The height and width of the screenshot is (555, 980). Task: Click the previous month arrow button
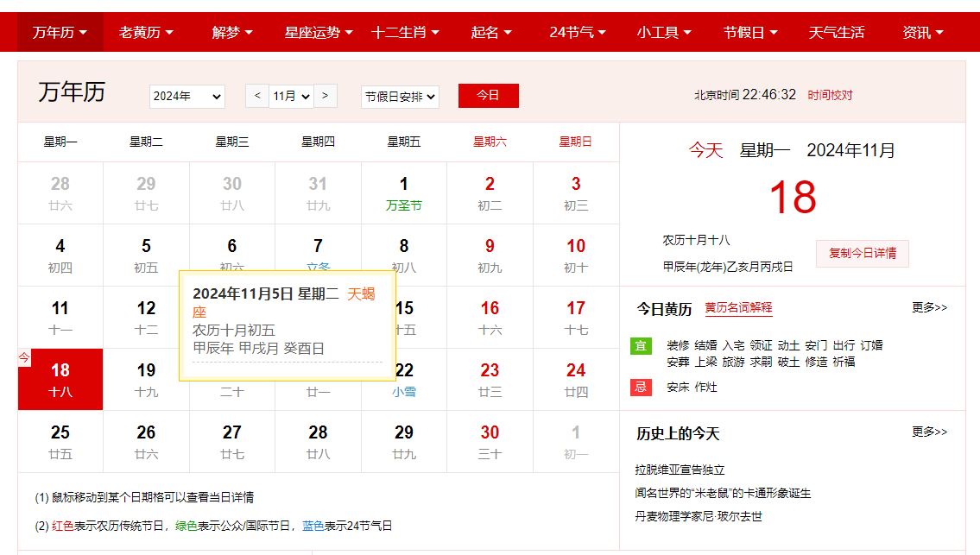coord(256,96)
